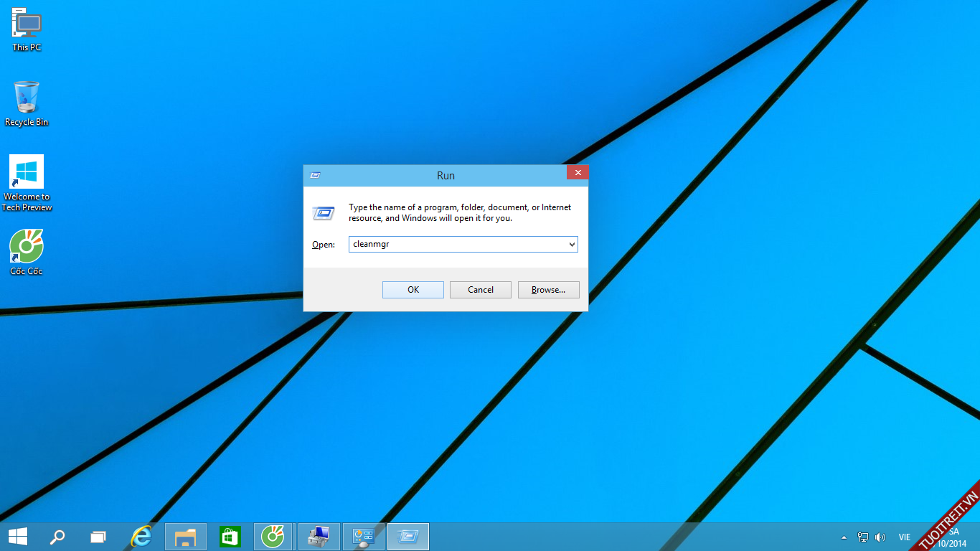Screen dimensions: 980x551
Task: Select the This PC desktop icon
Action: (27, 29)
